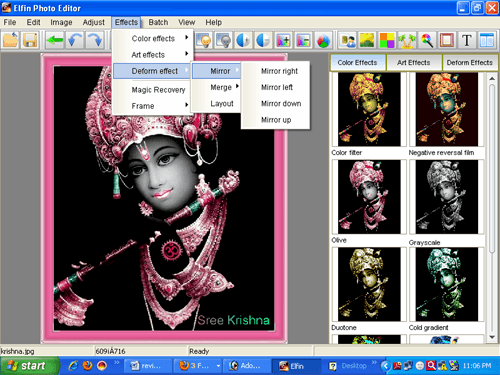Choose Mirror left
This screenshot has height=375, width=500.
coord(276,87)
